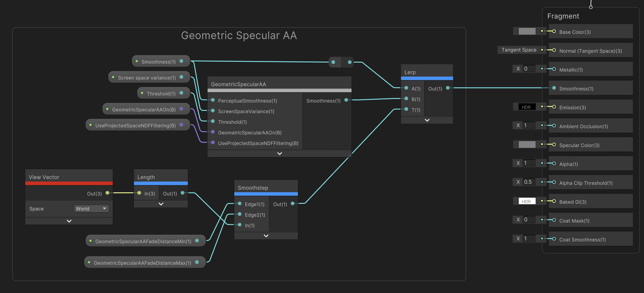Click the UseProjectedSpaceNDFFiltering(B) input port on node
The height and width of the screenshot is (293, 644).
pyautogui.click(x=213, y=143)
